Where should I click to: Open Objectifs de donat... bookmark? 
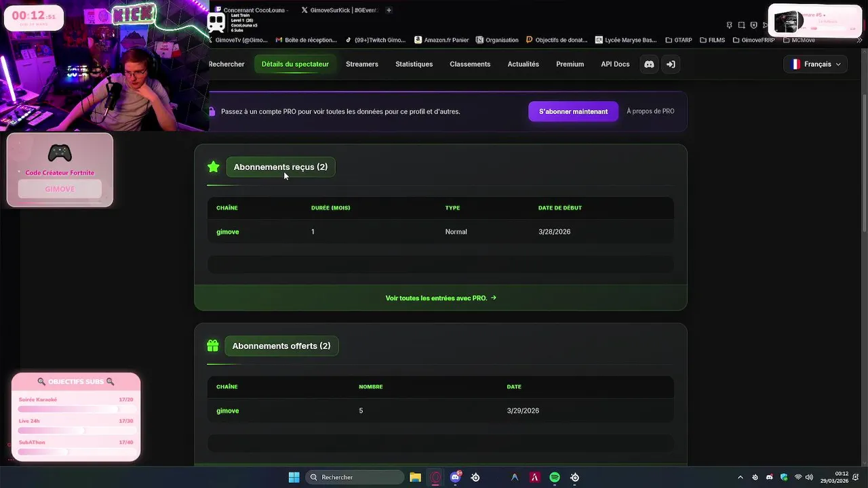[557, 40]
